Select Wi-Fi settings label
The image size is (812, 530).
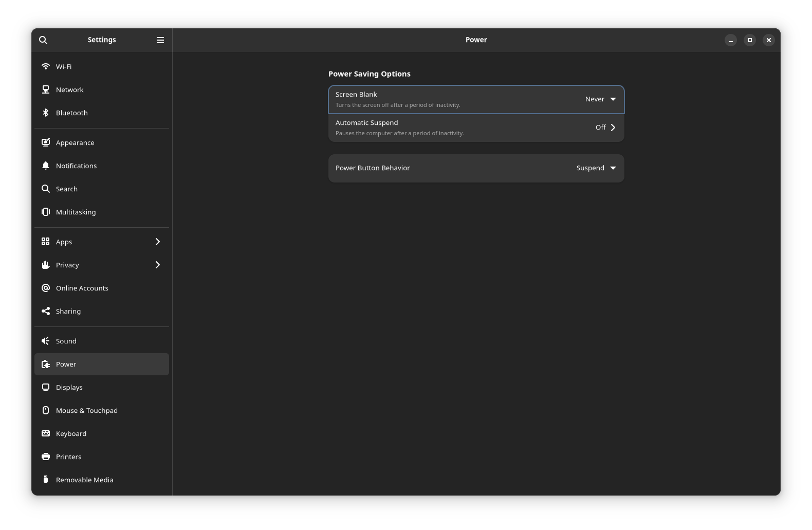[64, 66]
